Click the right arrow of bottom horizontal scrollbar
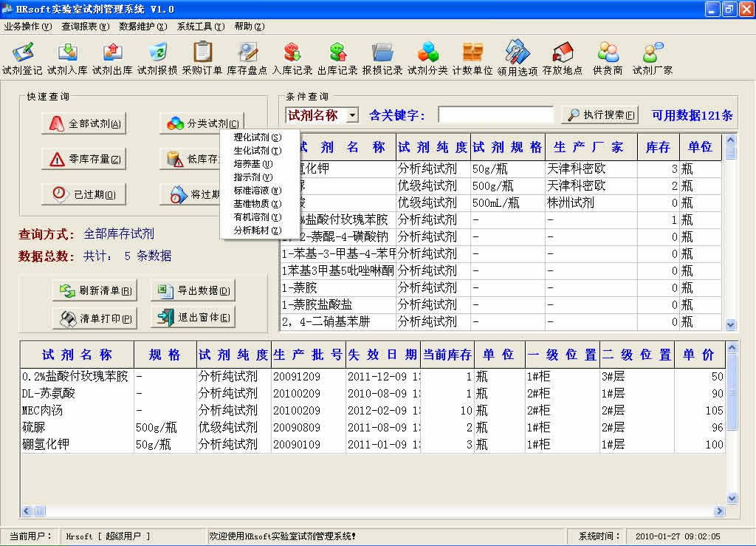The height and width of the screenshot is (546, 756). click(719, 511)
